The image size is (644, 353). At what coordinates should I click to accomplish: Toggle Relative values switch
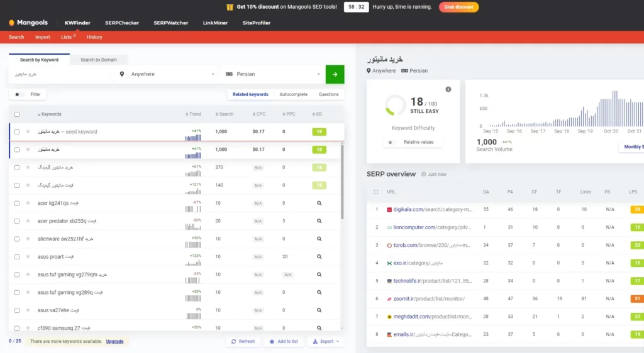(391, 142)
